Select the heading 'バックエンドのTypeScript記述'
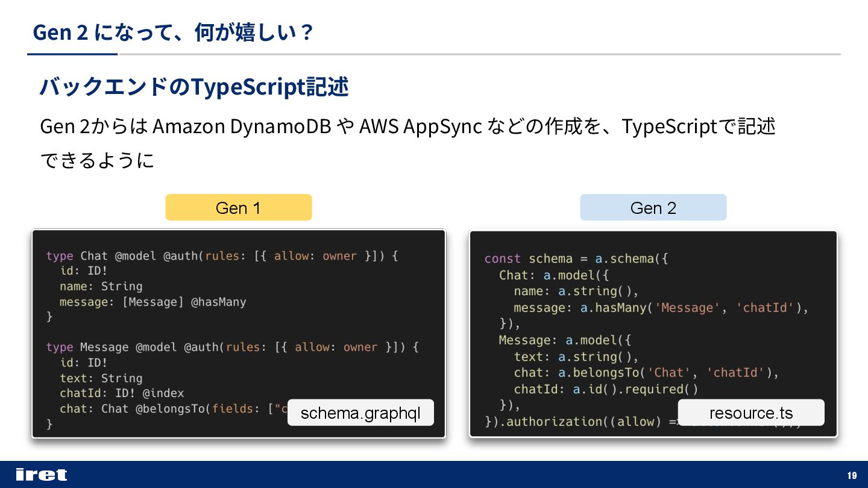868x488 pixels. point(194,87)
